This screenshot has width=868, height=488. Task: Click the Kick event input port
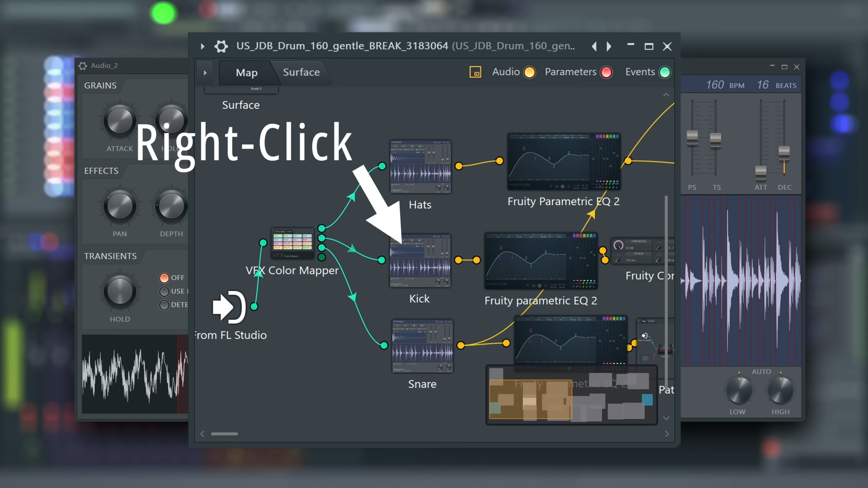click(382, 260)
